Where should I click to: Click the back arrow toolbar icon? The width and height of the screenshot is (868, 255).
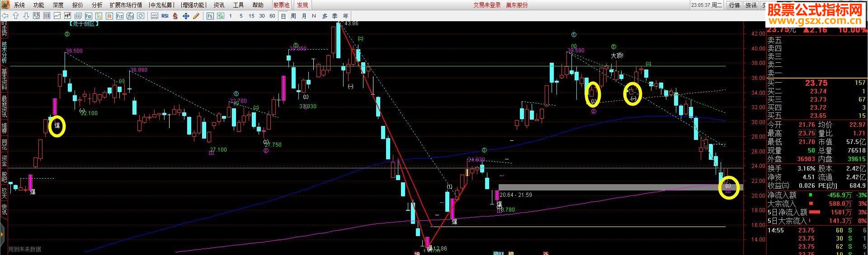(5, 16)
